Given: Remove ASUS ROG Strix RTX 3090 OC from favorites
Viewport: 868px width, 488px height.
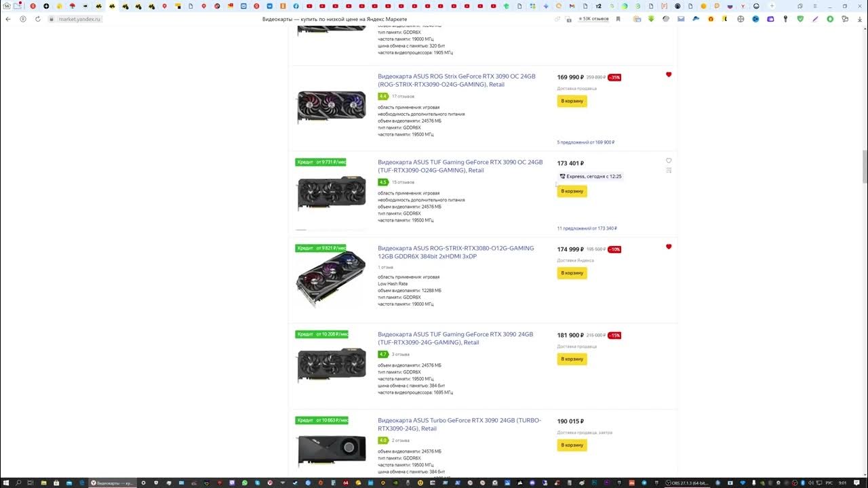Looking at the screenshot, I should pyautogui.click(x=669, y=75).
